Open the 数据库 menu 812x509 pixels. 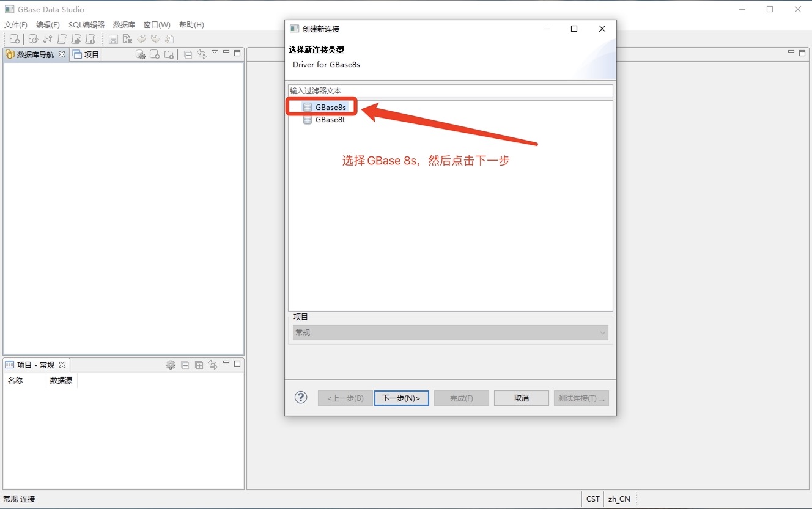click(x=124, y=25)
